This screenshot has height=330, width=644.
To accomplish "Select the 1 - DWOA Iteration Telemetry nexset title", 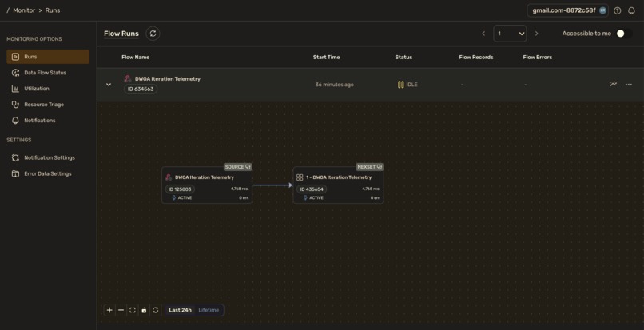I will click(339, 177).
